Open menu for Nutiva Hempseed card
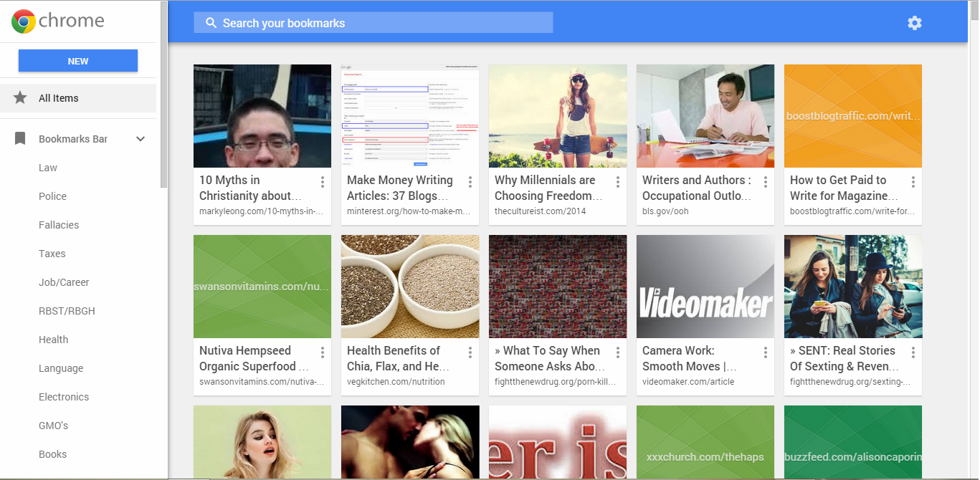980x480 pixels. tap(323, 352)
